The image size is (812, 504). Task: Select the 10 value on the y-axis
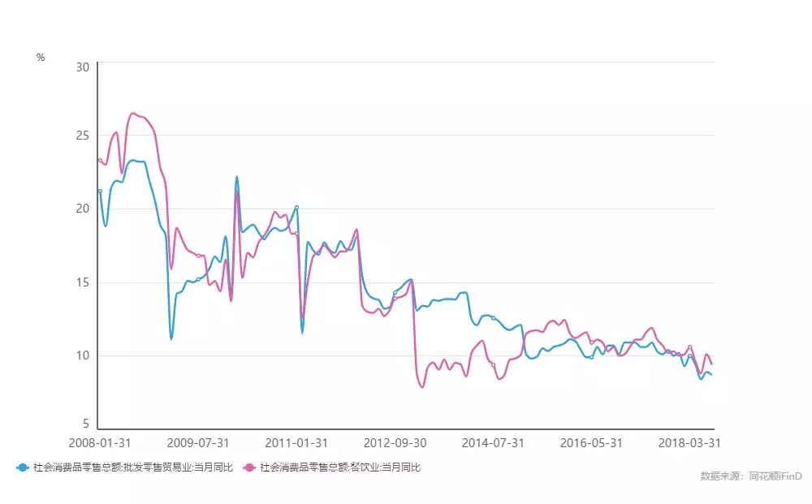click(x=82, y=355)
